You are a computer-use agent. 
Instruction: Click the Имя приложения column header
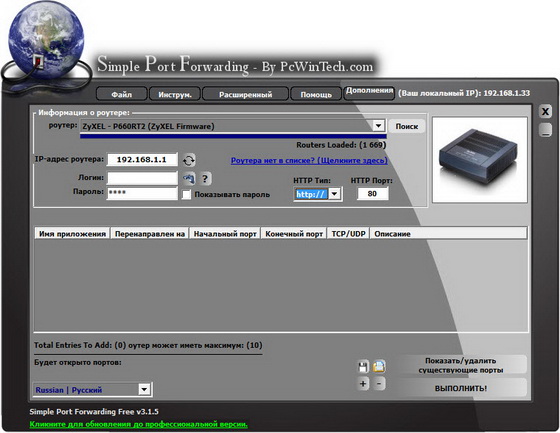72,234
